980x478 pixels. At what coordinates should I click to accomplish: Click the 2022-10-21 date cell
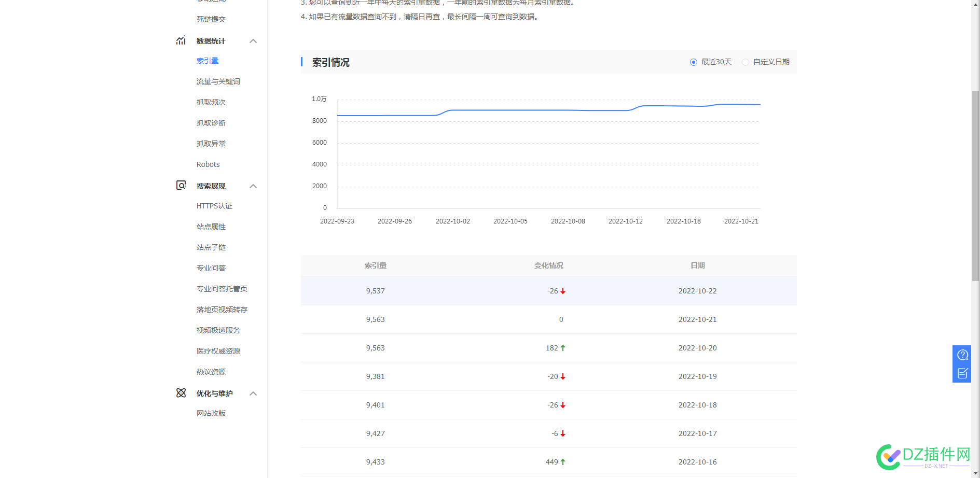point(698,319)
